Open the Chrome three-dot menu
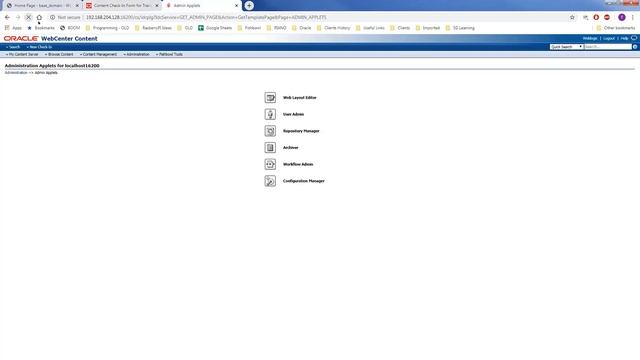Viewport: 640px width, 360px height. point(633,17)
